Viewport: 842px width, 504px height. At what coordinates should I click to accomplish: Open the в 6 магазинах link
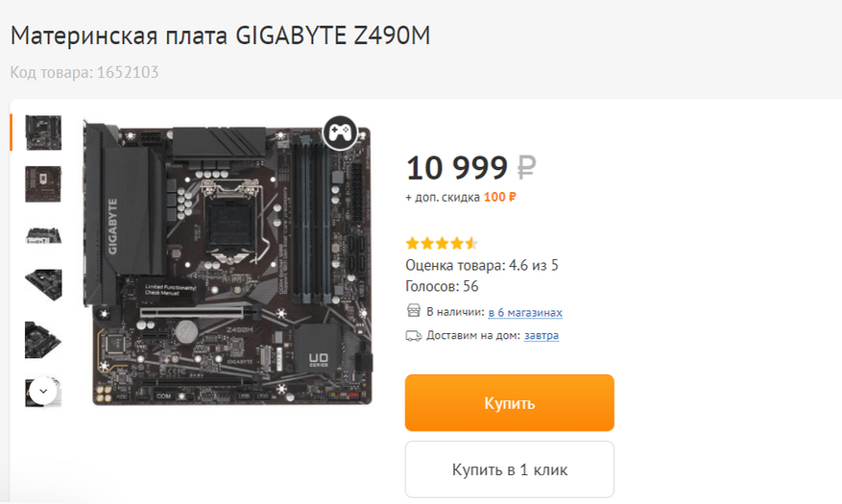click(525, 312)
